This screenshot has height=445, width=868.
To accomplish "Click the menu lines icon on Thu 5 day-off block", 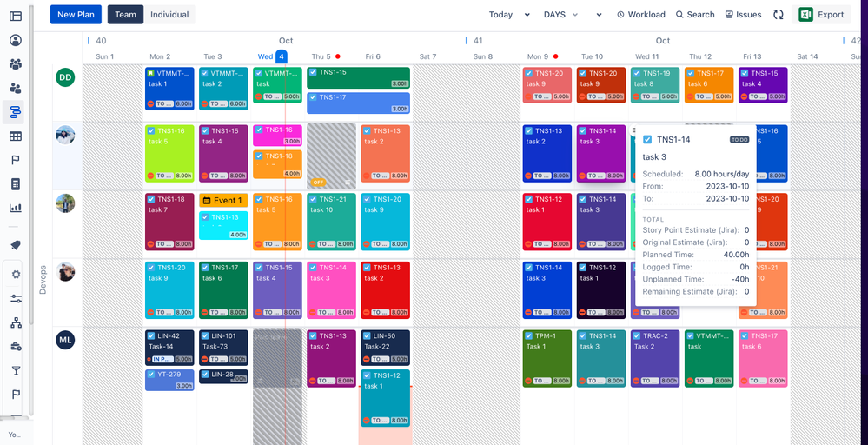I will click(348, 183).
